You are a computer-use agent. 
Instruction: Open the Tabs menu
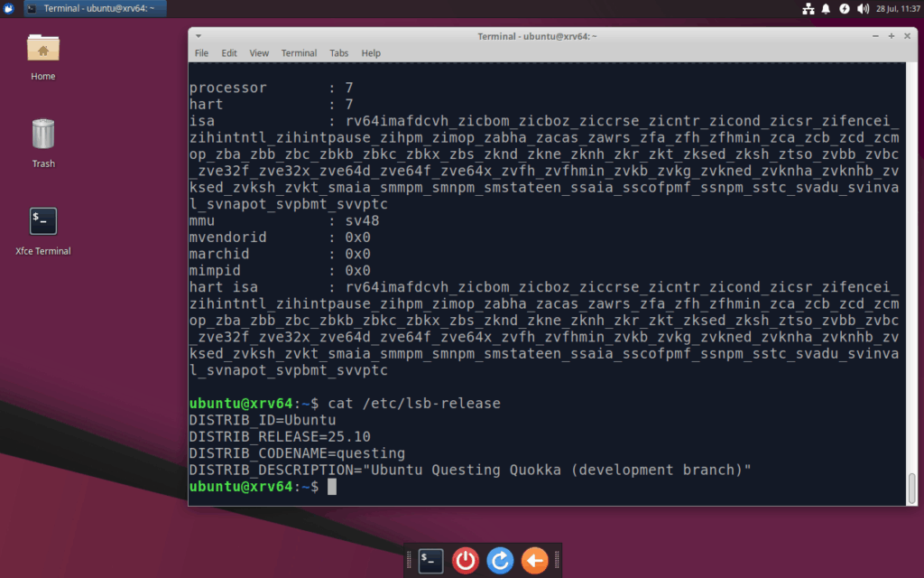pos(339,52)
